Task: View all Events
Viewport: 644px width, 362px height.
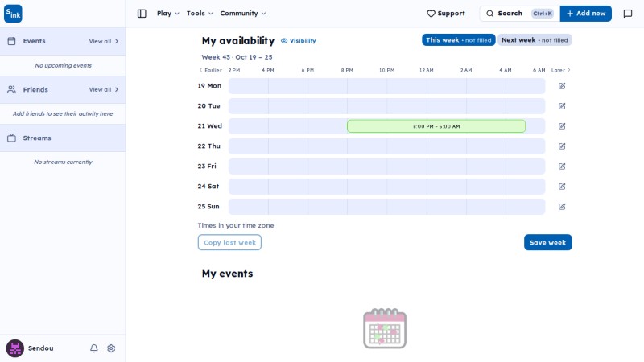Action: 104,41
